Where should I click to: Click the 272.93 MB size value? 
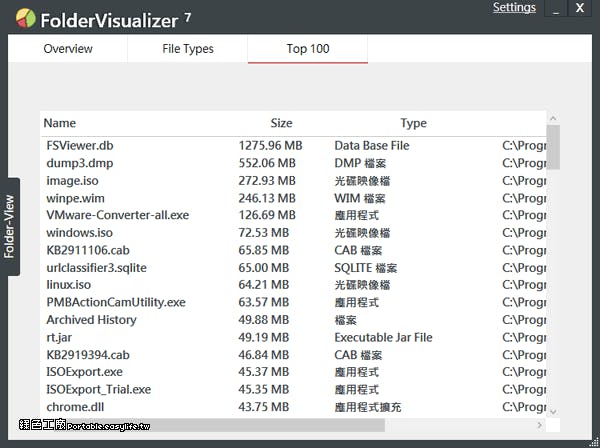[x=267, y=181]
